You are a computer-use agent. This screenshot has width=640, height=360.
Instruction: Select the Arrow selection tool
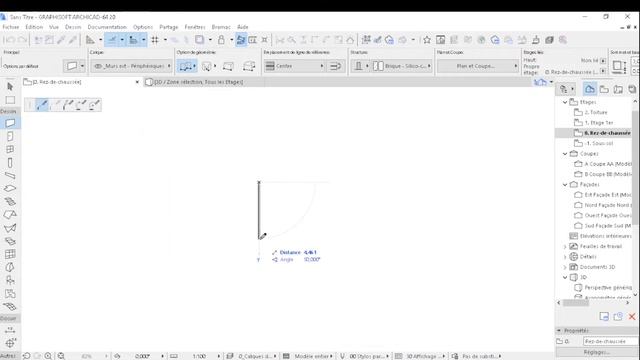10,87
